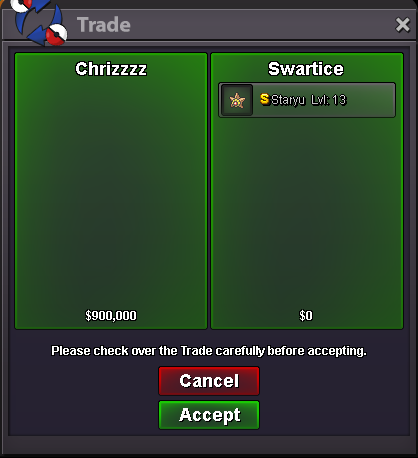
Task: Click the Chrizzzz player name header
Action: tap(111, 69)
